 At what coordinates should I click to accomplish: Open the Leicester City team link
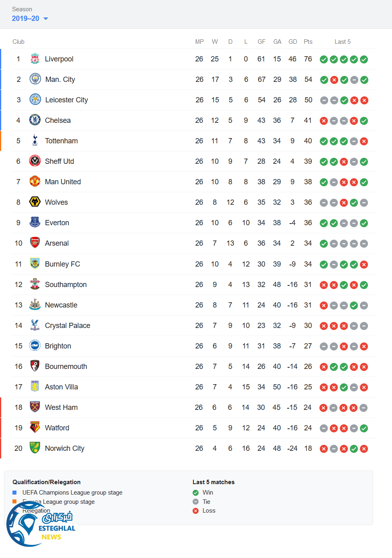66,100
